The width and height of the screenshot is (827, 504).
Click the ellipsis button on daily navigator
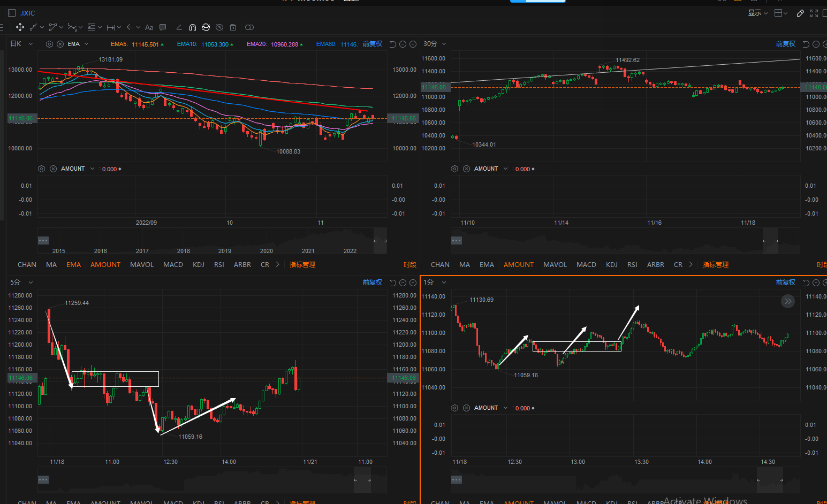(43, 240)
